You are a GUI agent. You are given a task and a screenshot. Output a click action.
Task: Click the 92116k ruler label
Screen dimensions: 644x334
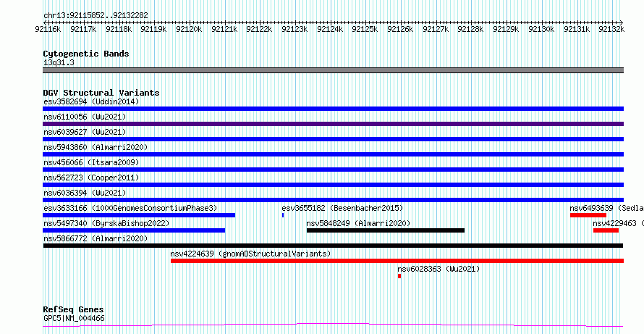point(48,29)
